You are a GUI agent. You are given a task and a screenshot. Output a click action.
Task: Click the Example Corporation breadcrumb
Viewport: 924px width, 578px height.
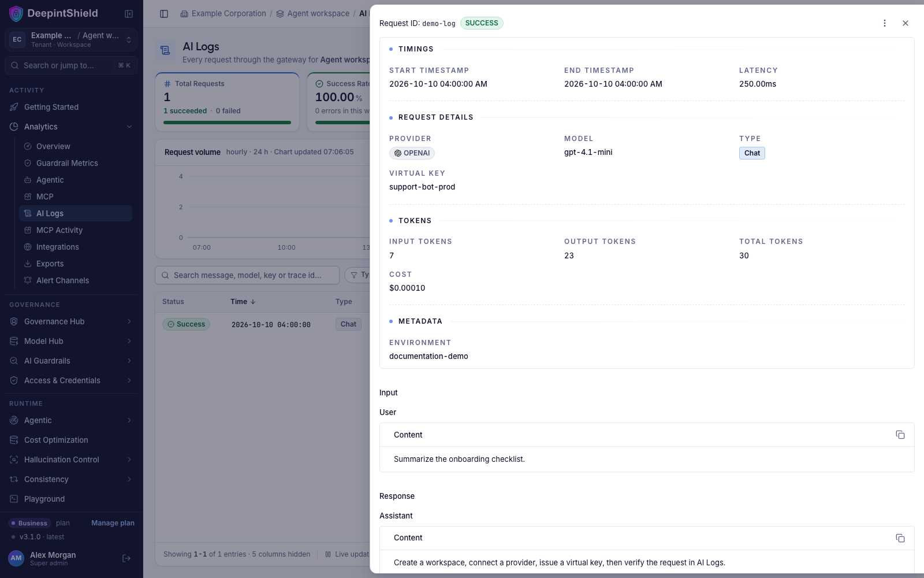pos(223,13)
